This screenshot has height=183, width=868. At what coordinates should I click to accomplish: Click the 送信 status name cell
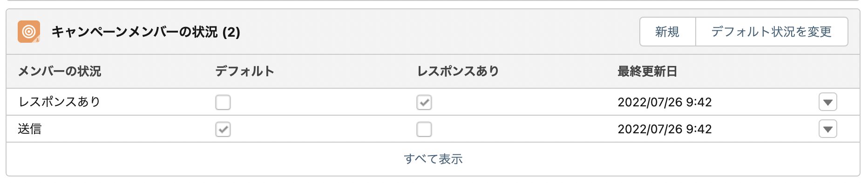[30, 129]
